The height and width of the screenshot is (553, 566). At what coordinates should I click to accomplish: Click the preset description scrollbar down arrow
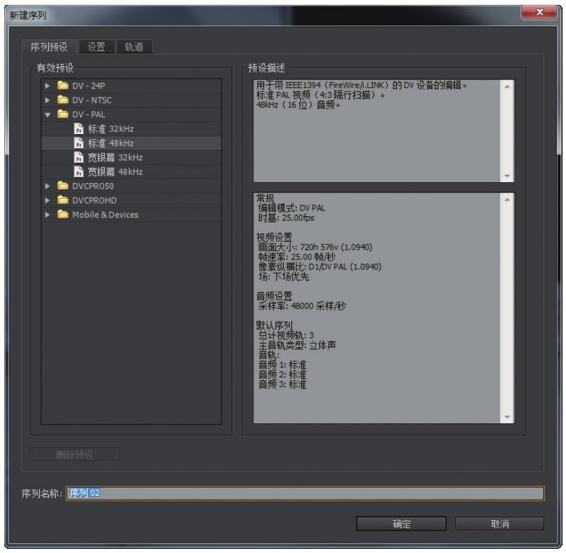(x=507, y=176)
